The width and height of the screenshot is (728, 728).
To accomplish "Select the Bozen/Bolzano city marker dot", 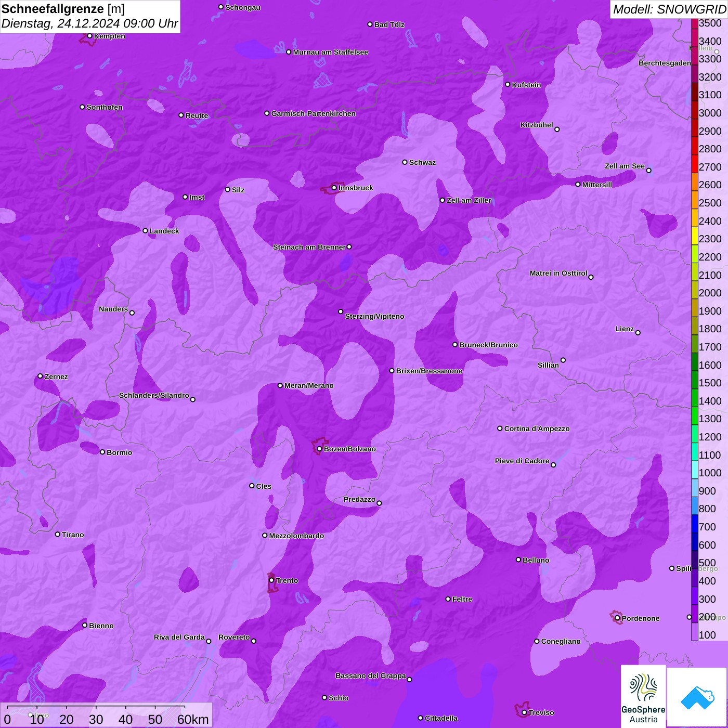I will click(x=320, y=449).
